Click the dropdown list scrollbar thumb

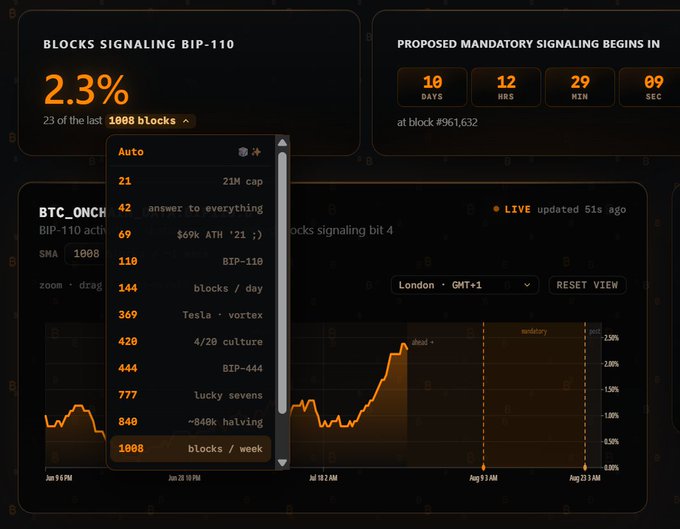[x=282, y=283]
